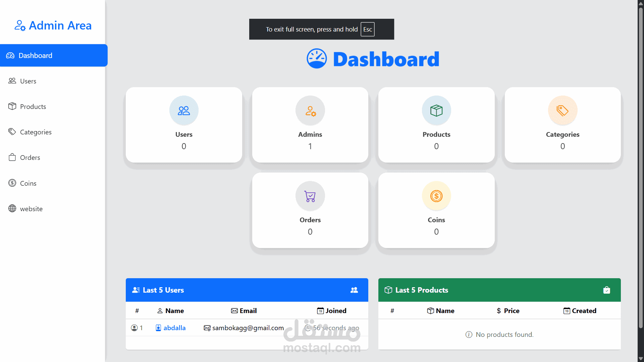
Task: Go to Users in the sidebar
Action: click(28, 81)
